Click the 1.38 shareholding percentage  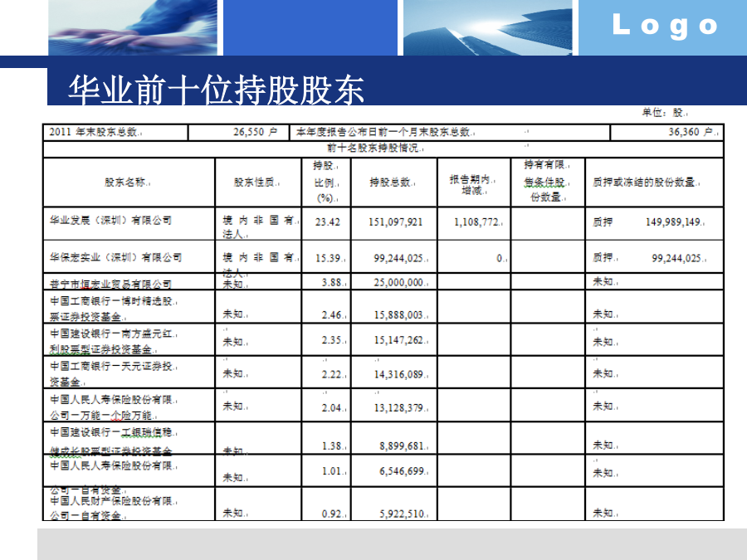[x=331, y=446]
